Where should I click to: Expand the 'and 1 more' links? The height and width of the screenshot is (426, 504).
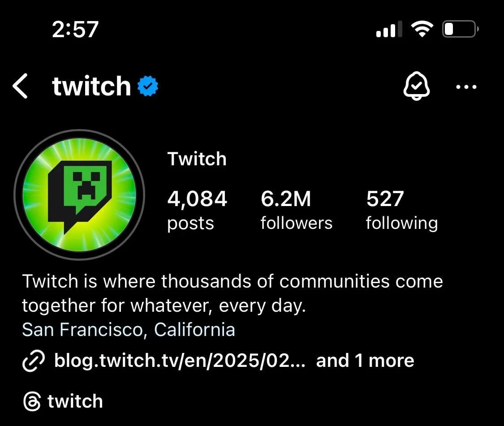pos(365,361)
